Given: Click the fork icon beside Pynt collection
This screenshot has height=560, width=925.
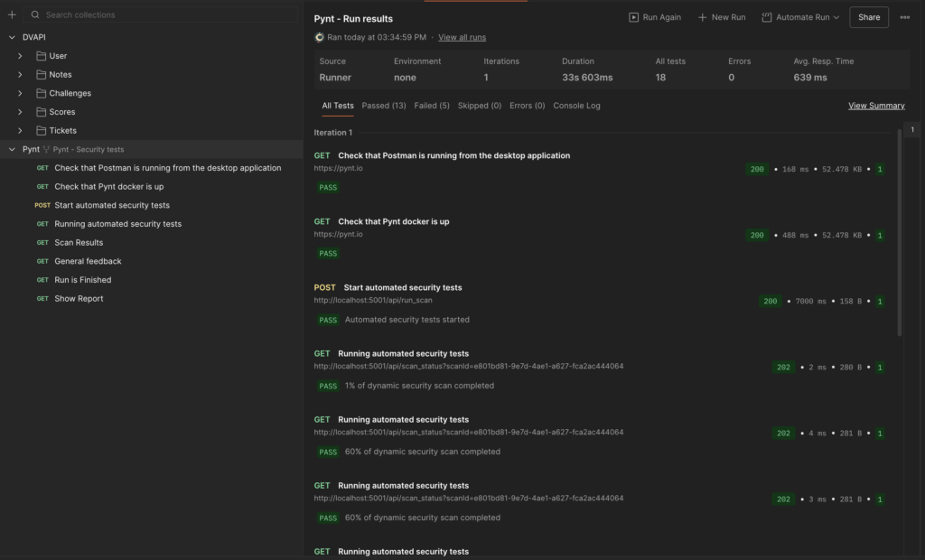Looking at the screenshot, I should pyautogui.click(x=46, y=150).
